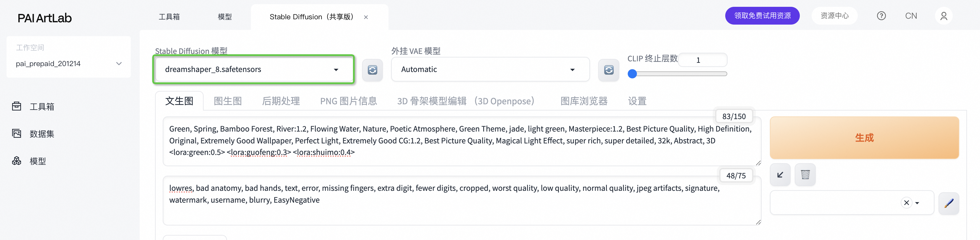Open 数据集 in the left sidebar

(41, 134)
